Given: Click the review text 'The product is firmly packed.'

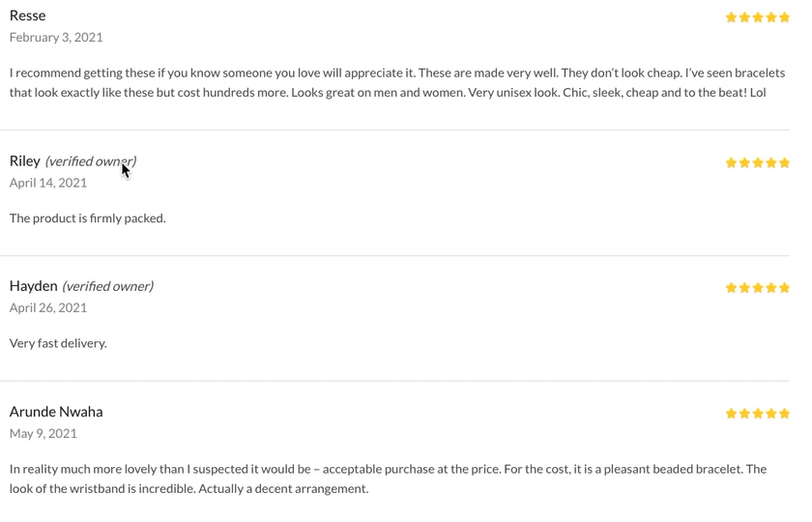Looking at the screenshot, I should (x=88, y=218).
